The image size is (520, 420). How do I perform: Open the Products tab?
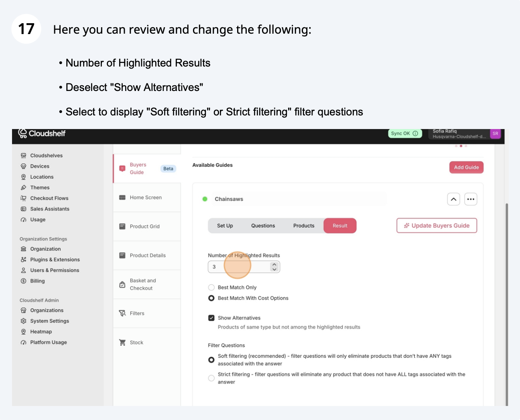pos(304,226)
